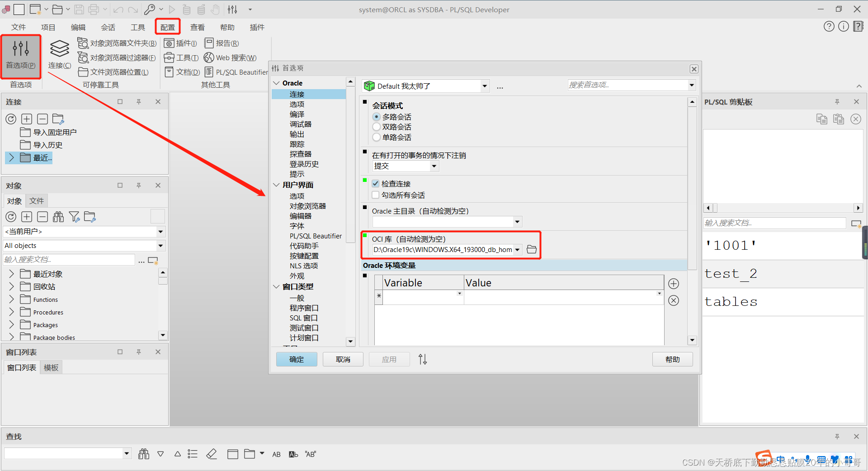
Task: Click the 查找 search text field
Action: (63, 453)
